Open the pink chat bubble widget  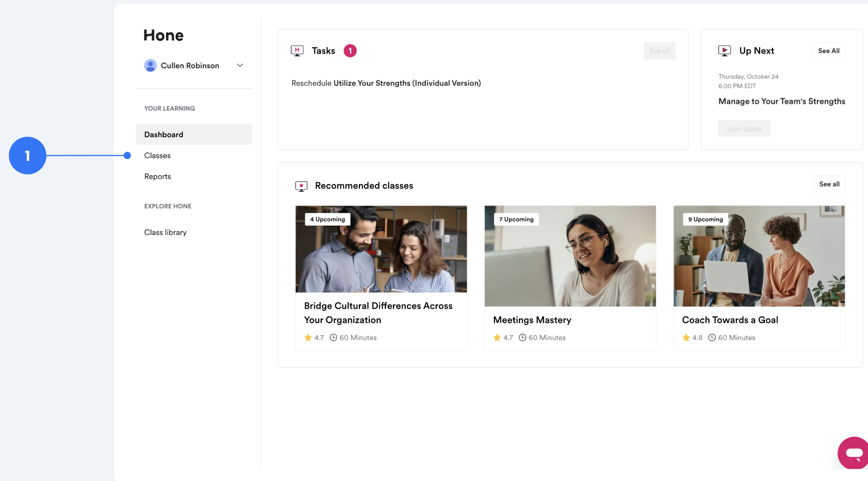pyautogui.click(x=853, y=453)
